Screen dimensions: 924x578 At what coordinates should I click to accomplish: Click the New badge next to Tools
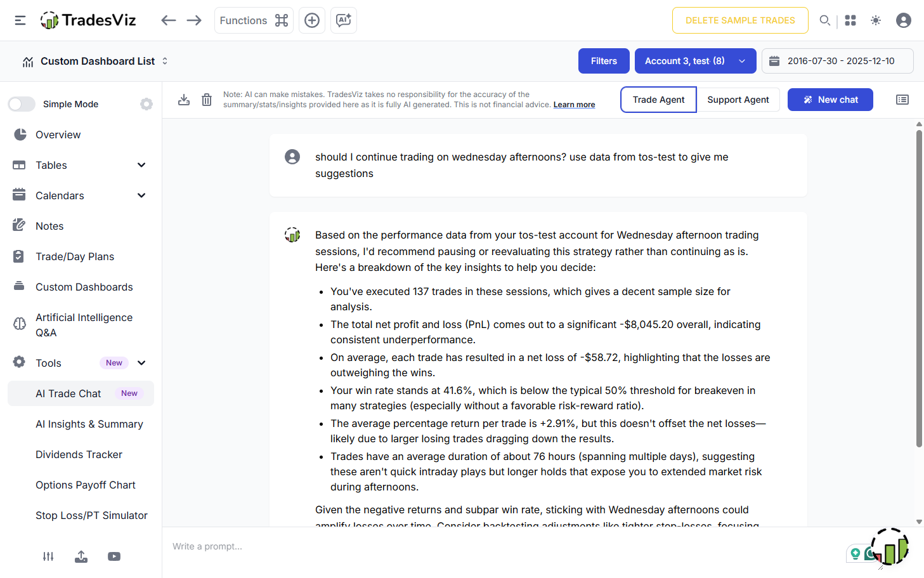pos(114,363)
